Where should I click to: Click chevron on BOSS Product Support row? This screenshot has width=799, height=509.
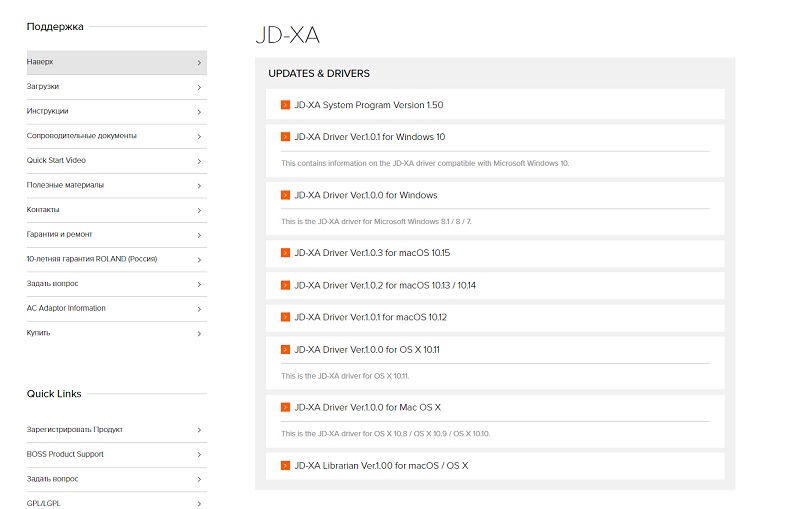(x=199, y=454)
